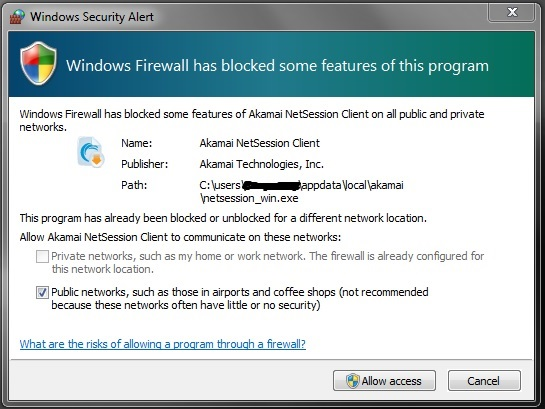Click the UAC shield icon on Allow access
Screen dimensions: 545x409
(352, 381)
